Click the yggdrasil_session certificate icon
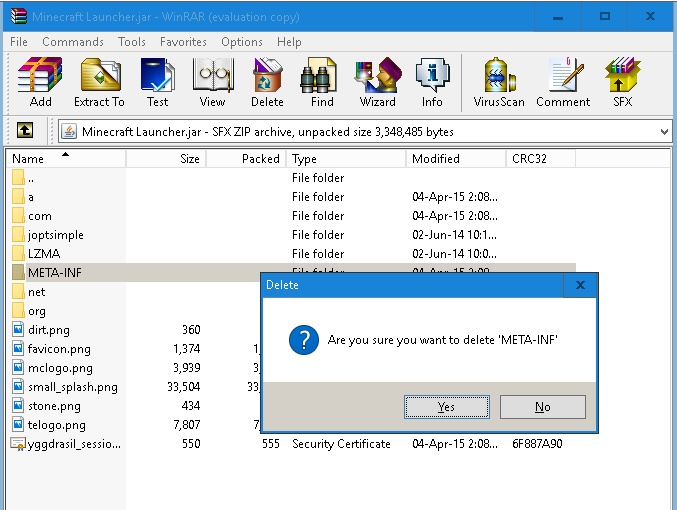This screenshot has height=510, width=677. [18, 443]
